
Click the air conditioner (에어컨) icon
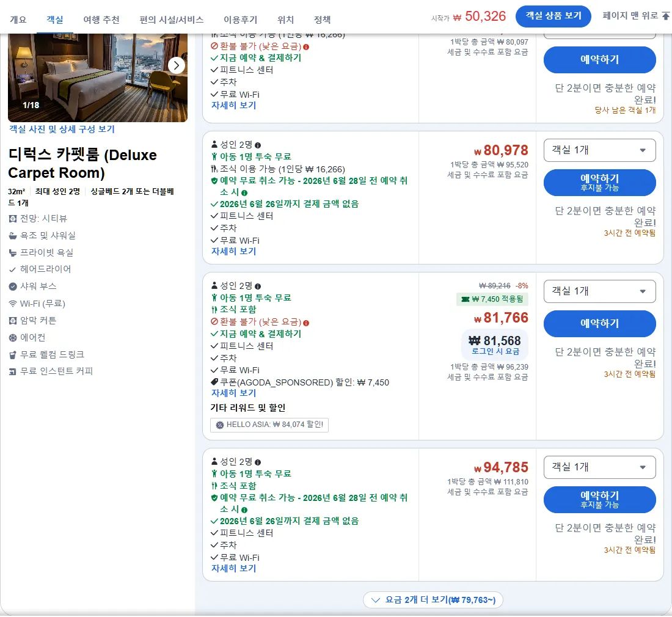pos(13,338)
